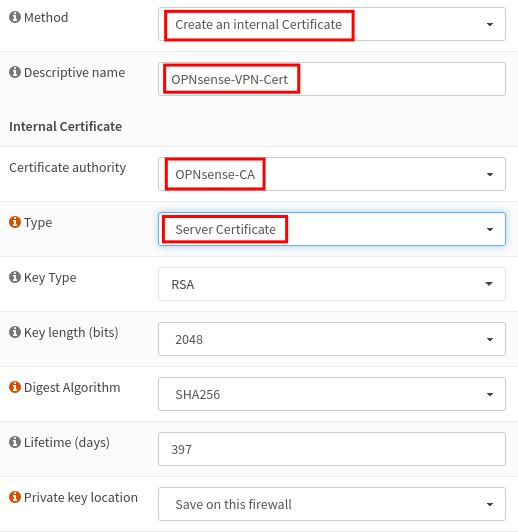
Task: Show help for Digest Algorithm
Action: point(15,387)
